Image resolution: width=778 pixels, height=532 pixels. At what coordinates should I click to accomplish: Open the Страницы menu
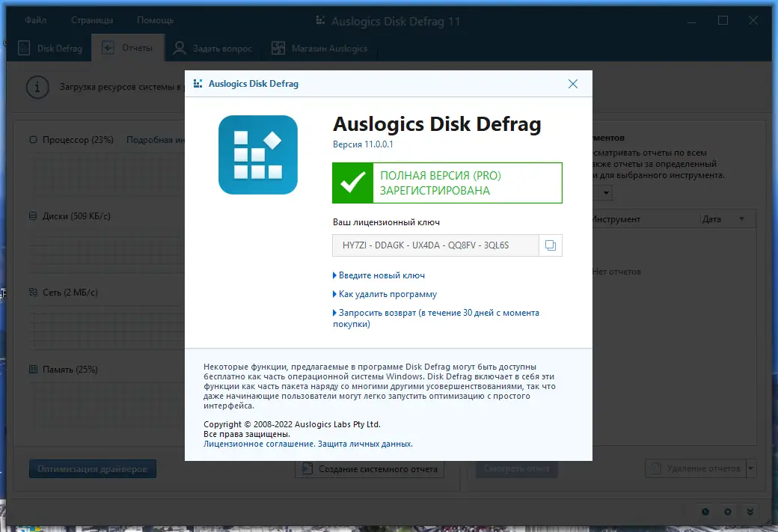(x=92, y=20)
